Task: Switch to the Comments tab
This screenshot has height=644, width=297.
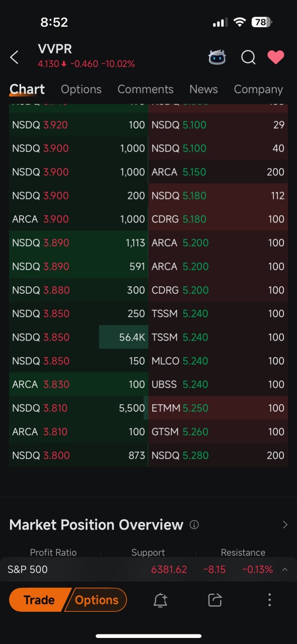Action: click(x=145, y=89)
